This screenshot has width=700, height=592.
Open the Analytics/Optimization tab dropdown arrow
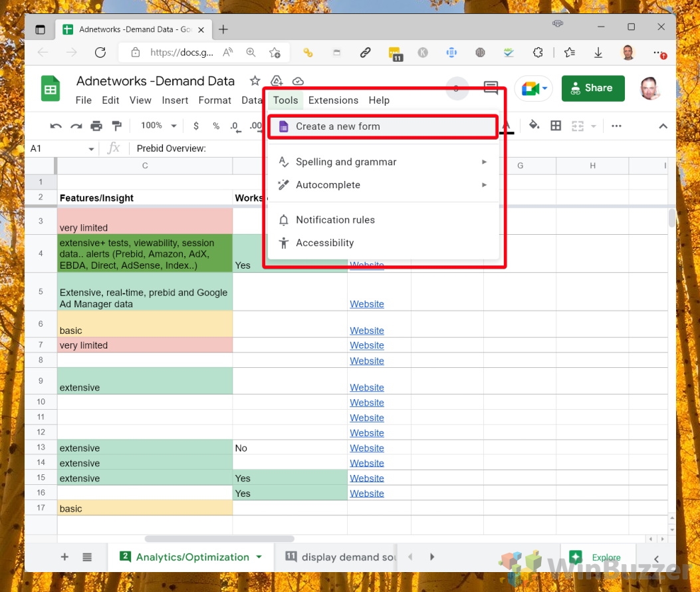[259, 557]
